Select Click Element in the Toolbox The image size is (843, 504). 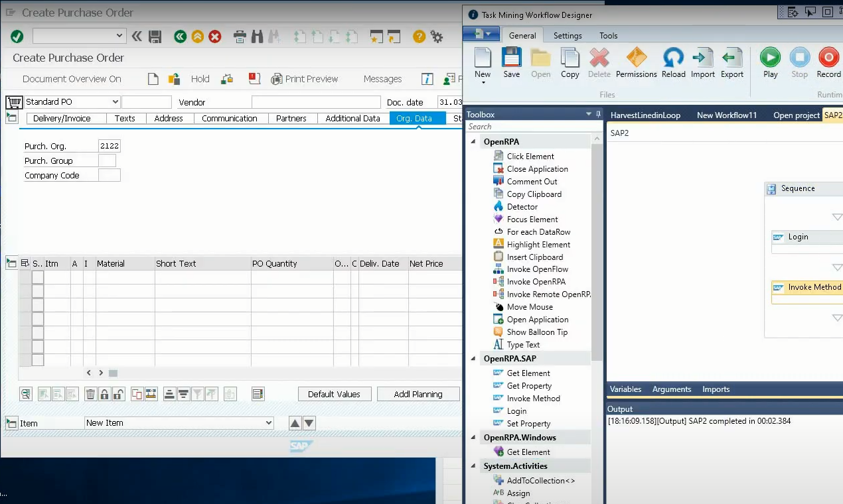[x=530, y=157]
